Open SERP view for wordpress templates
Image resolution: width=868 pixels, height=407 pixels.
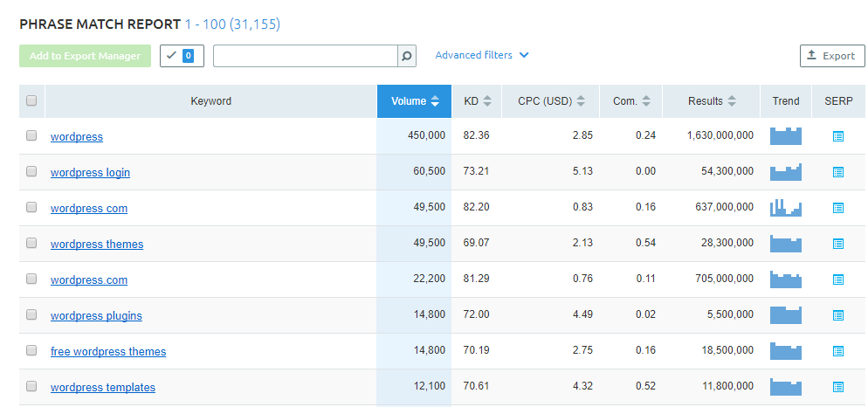point(838,387)
